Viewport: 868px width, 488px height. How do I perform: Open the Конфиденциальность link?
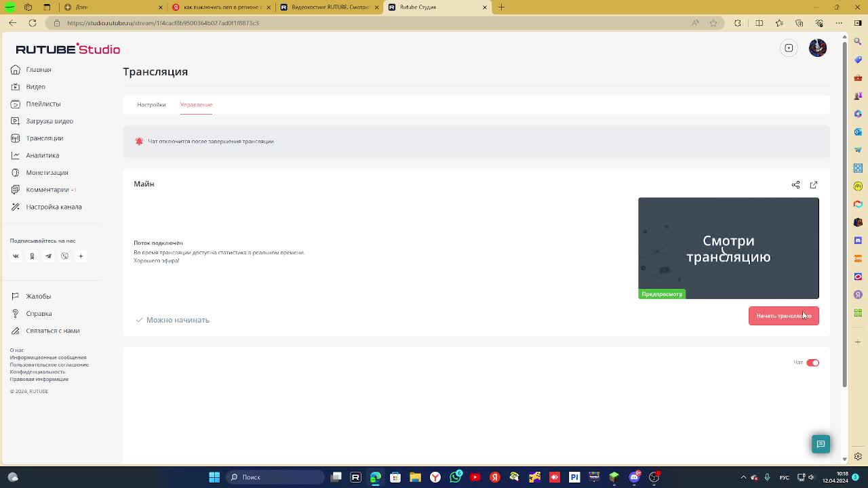click(37, 372)
